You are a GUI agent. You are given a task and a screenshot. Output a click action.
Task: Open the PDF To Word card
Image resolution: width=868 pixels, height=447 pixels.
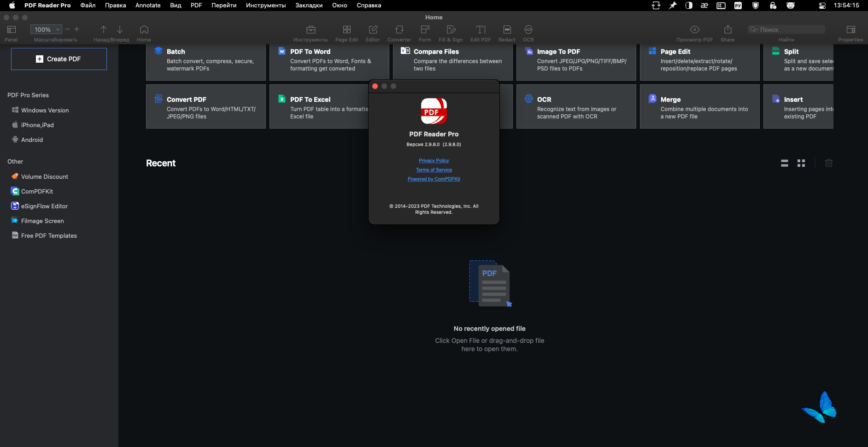coord(329,62)
